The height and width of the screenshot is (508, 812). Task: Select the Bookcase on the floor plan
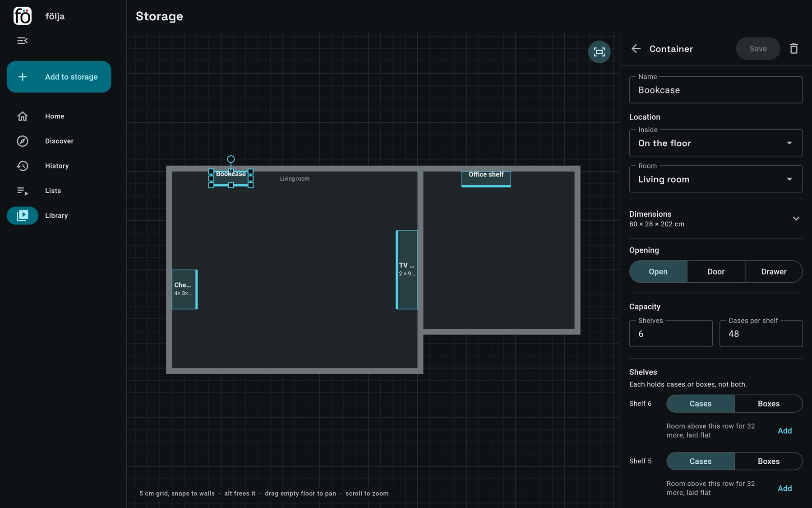(231, 178)
